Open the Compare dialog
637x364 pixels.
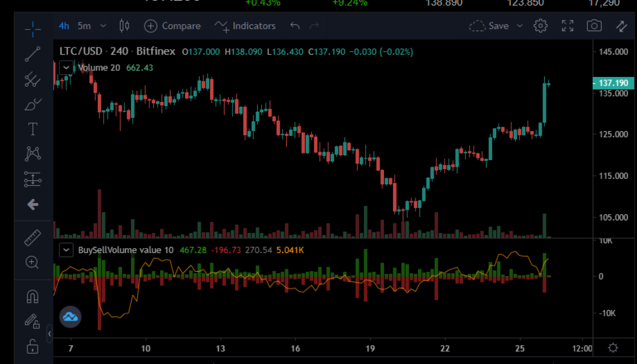click(172, 25)
